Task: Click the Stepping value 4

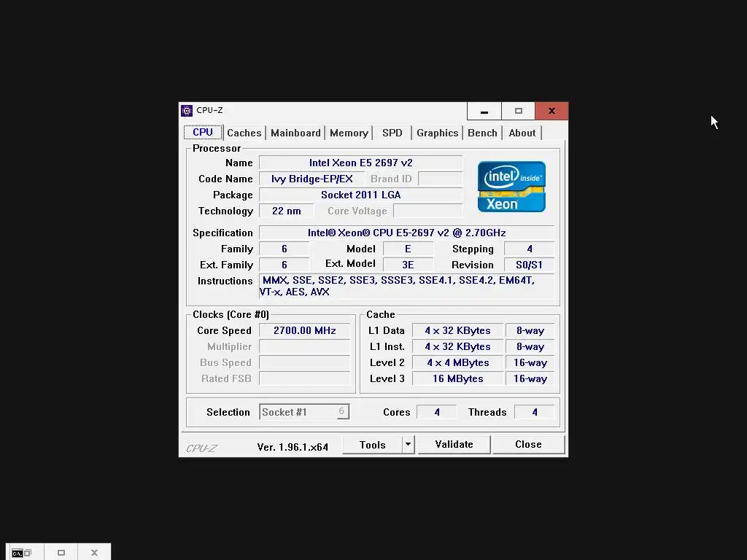Action: tap(530, 249)
